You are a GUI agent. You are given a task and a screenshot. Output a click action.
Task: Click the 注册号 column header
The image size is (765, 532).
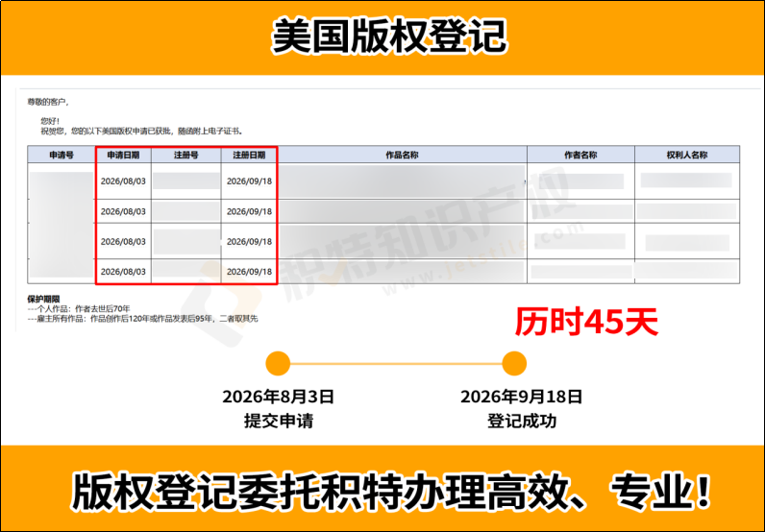[x=185, y=155]
